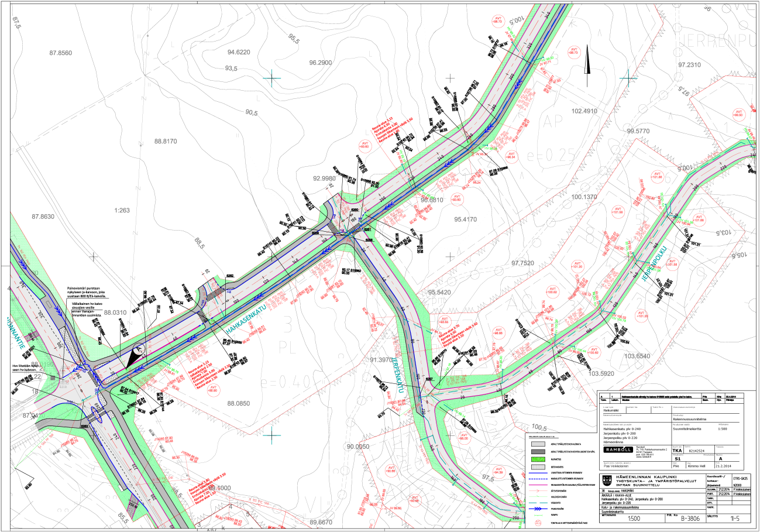
Task: Click elevation value 87.8560
Action: [x=61, y=53]
